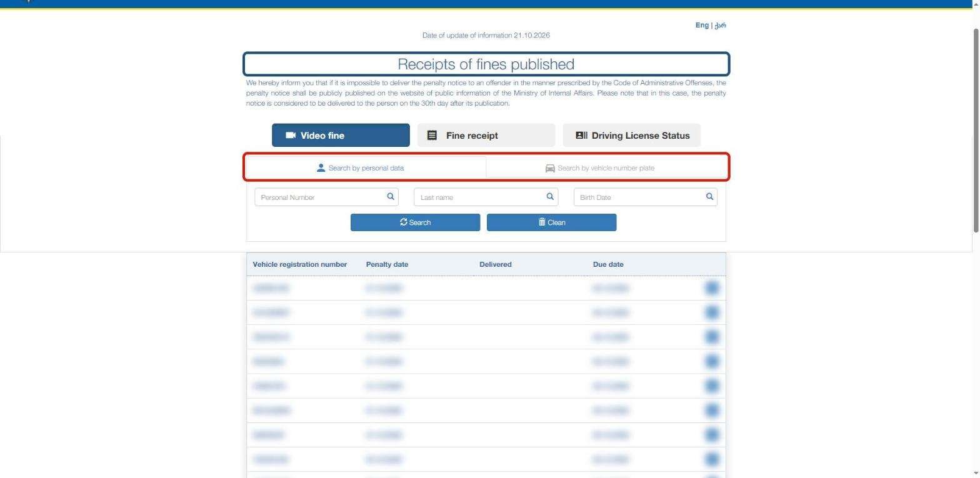Switch language to Eng

[x=702, y=25]
